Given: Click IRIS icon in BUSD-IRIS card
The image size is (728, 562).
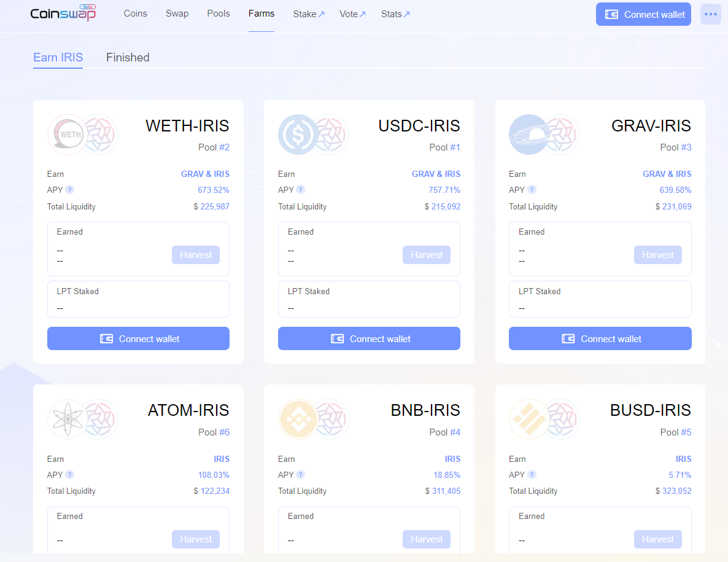Looking at the screenshot, I should (562, 419).
